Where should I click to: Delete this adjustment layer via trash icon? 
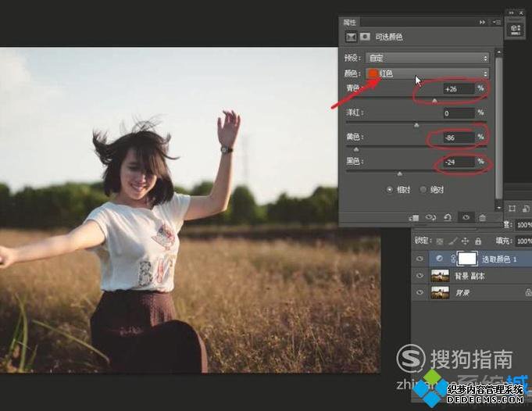tap(482, 218)
